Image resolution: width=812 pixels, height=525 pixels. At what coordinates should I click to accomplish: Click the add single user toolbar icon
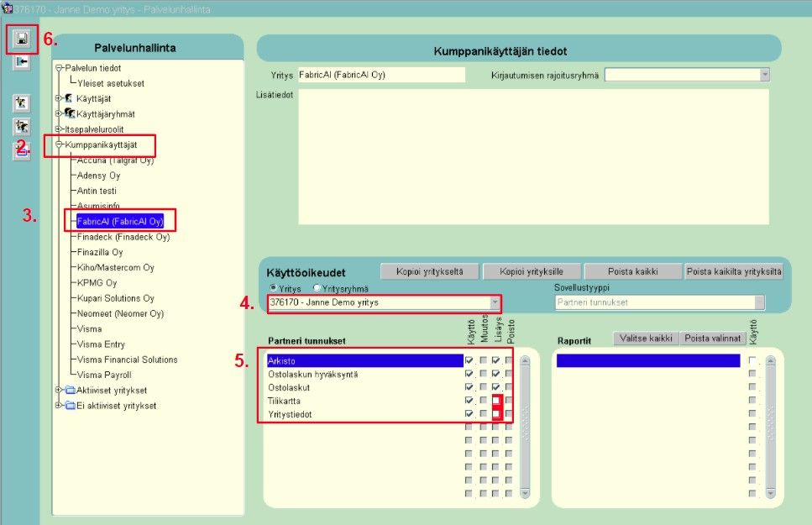click(21, 102)
